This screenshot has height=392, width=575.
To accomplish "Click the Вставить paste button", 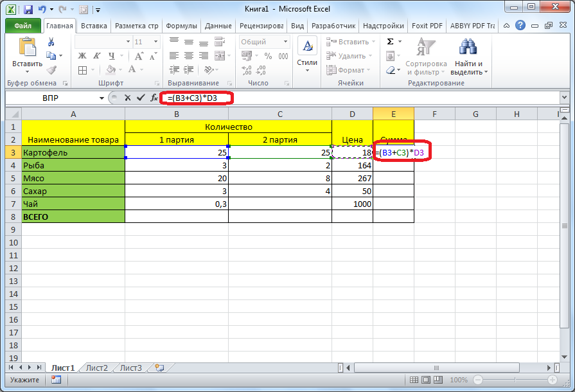I will 27,55.
